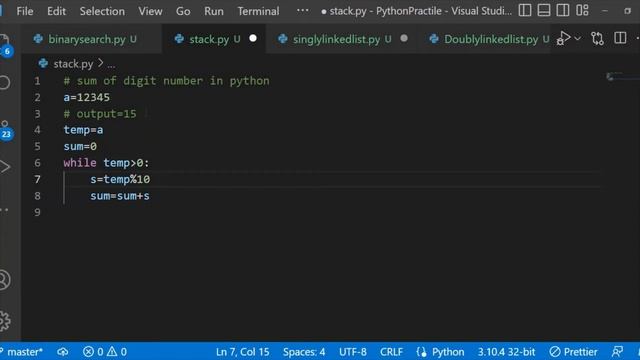Change encoding via UTF-8

[353, 351]
